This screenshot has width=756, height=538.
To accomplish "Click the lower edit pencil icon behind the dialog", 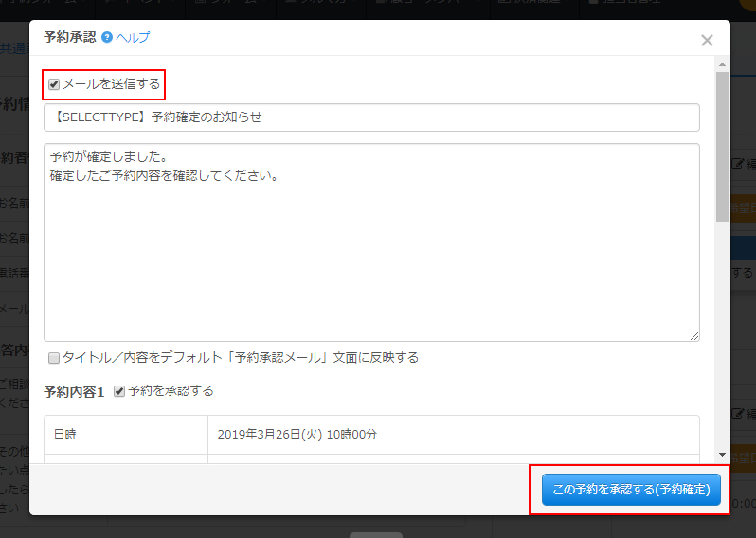I will coord(738,414).
